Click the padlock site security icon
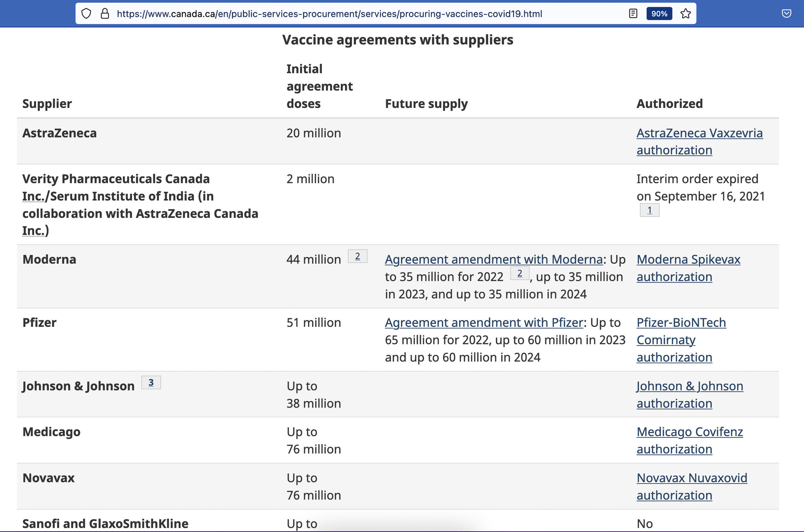 (105, 14)
